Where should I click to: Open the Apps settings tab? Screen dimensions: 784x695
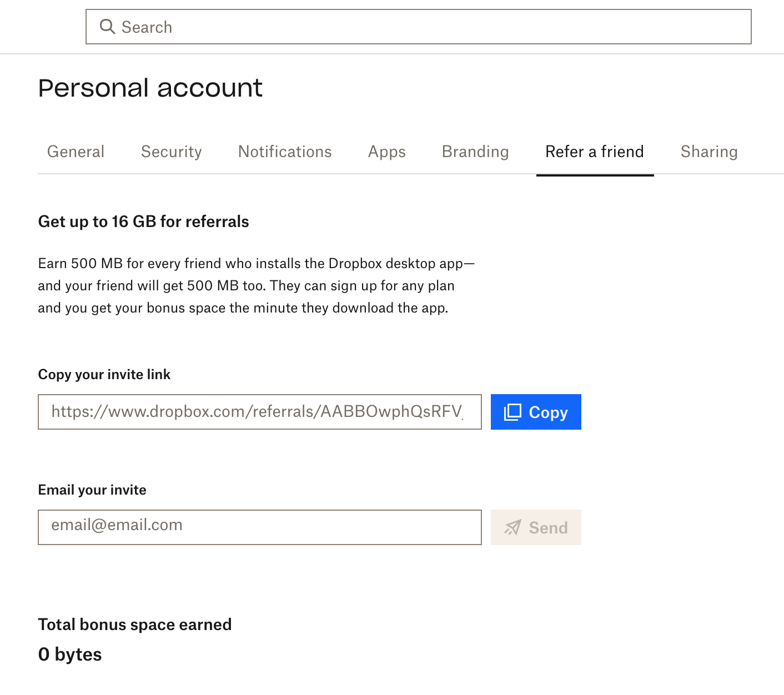386,152
